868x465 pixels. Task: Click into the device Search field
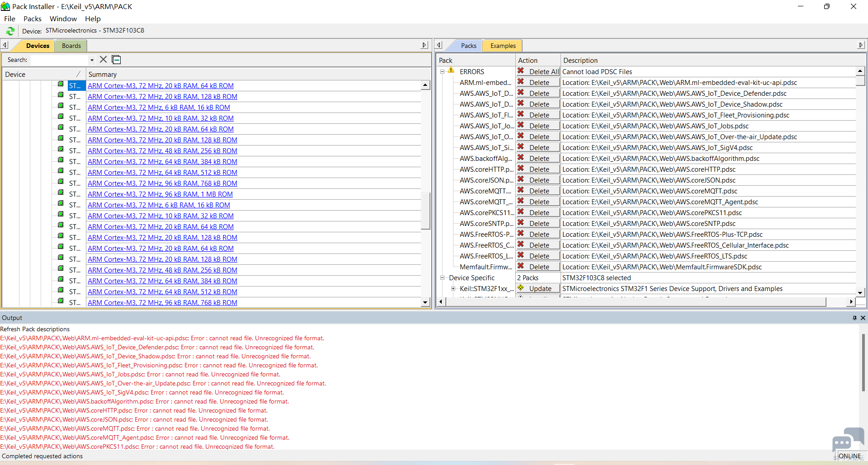pyautogui.click(x=59, y=60)
